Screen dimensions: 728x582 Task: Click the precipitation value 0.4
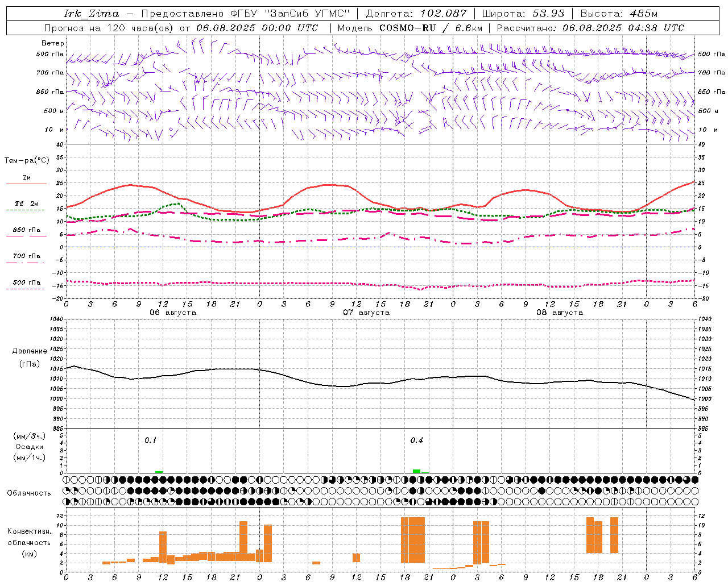tap(417, 440)
